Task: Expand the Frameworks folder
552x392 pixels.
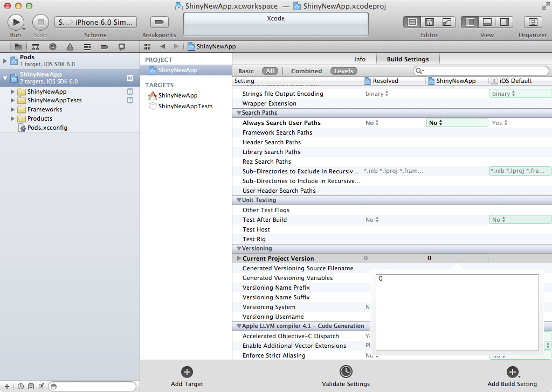Action: click(x=13, y=109)
